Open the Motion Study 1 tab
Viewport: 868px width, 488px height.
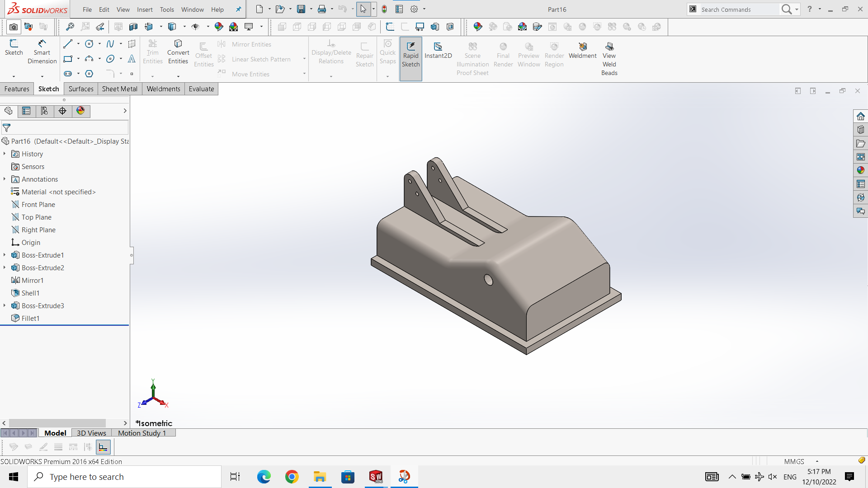[x=142, y=433]
